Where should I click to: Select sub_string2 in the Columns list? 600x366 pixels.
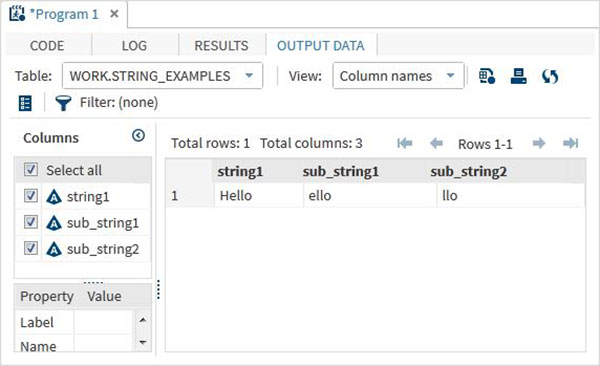(x=103, y=249)
